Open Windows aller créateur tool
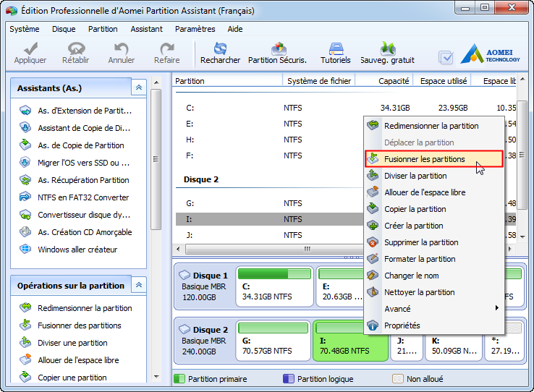 pos(69,250)
